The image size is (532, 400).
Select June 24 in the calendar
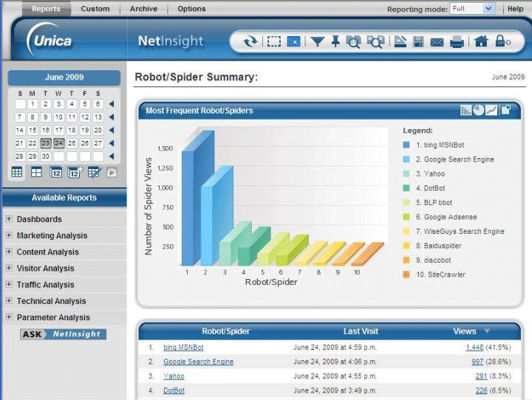coord(58,143)
